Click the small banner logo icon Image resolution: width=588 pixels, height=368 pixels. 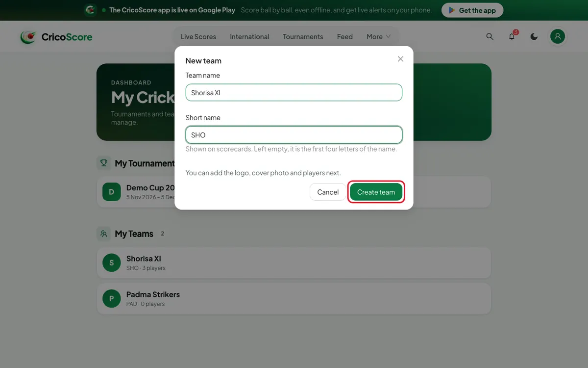(x=90, y=10)
